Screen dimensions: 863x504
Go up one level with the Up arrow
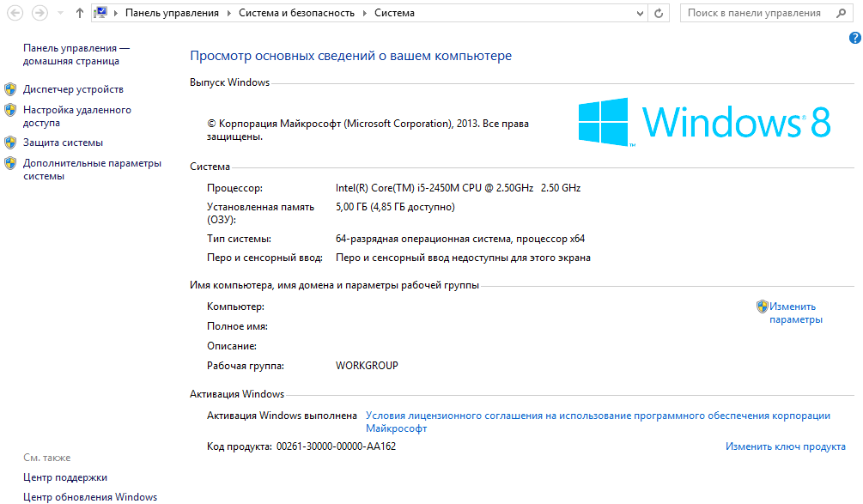point(80,13)
